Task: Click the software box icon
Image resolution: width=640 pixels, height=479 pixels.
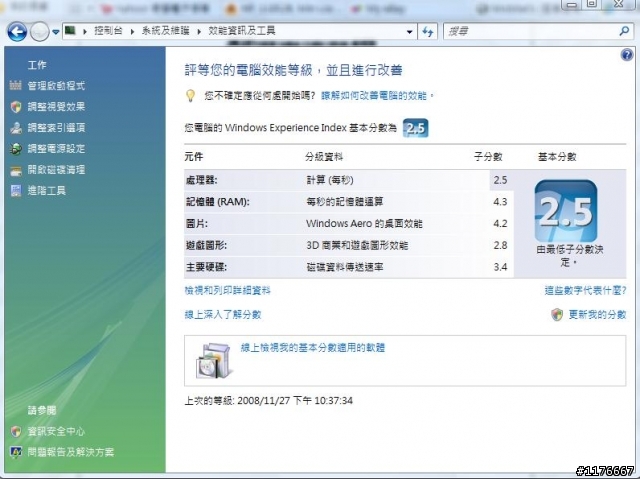Action: [x=213, y=361]
